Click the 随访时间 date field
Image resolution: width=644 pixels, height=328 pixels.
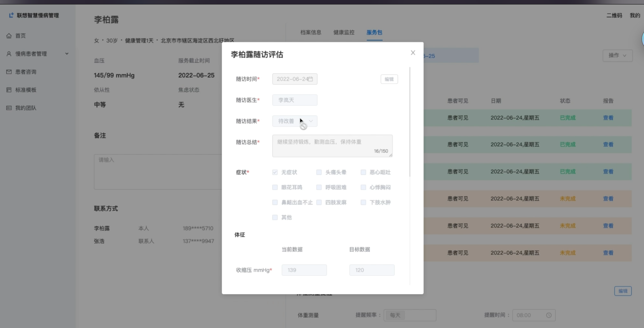tap(295, 79)
